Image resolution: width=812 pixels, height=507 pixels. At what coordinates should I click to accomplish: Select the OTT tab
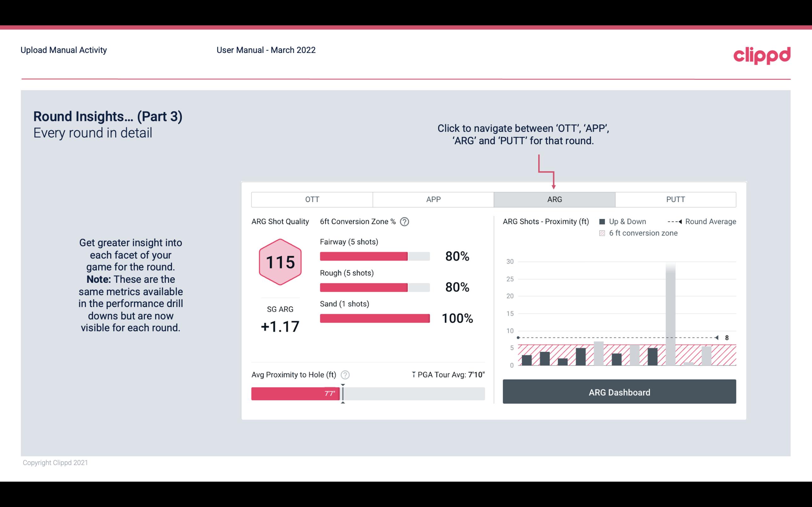click(312, 199)
